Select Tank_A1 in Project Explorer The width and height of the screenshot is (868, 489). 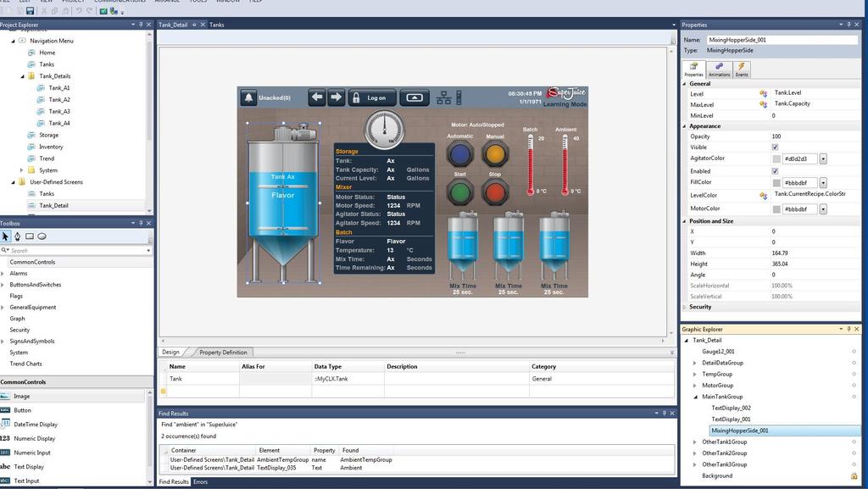pyautogui.click(x=59, y=88)
